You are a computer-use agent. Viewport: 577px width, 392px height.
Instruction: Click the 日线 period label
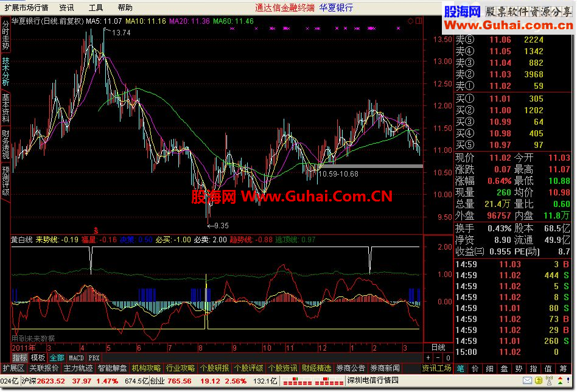(438, 347)
